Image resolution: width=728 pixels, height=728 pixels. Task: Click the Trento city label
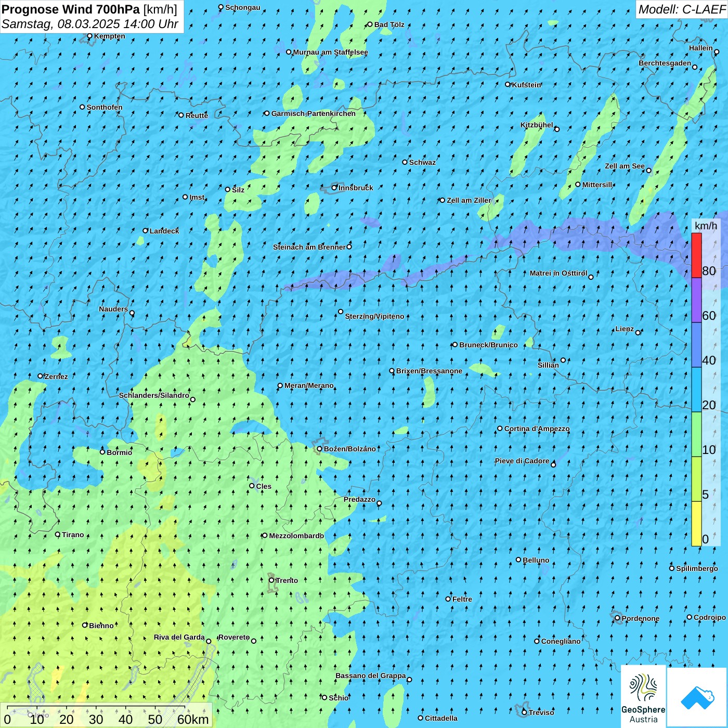pos(287,580)
